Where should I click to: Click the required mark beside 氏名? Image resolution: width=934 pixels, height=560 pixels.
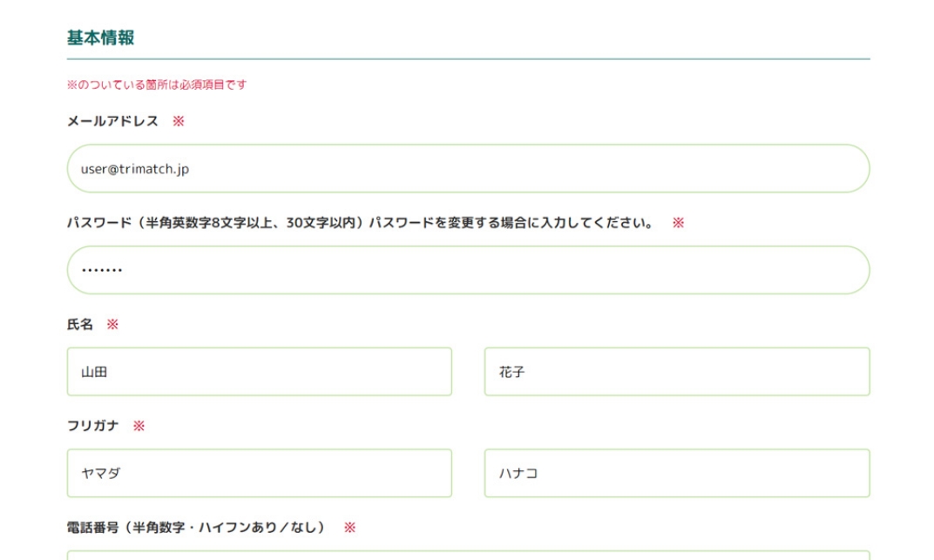(x=112, y=324)
